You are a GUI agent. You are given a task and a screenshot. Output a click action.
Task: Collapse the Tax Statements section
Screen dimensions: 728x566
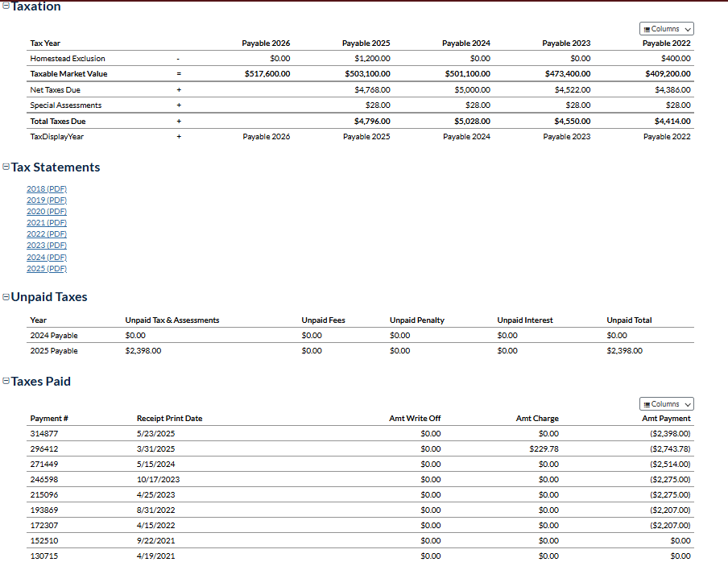pyautogui.click(x=6, y=167)
